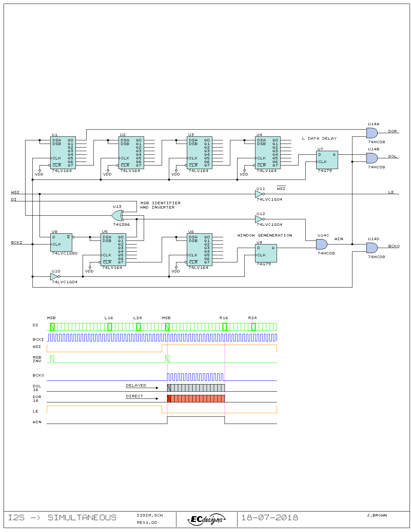Click the R16 marker in timing diagram
Image resolution: width=411 pixels, height=532 pixels.
pyautogui.click(x=223, y=318)
